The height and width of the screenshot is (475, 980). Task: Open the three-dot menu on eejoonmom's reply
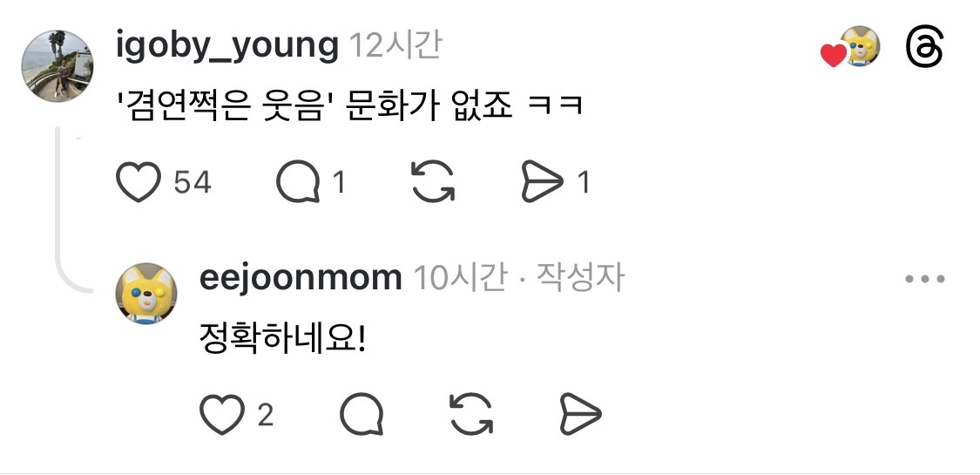pos(925,279)
